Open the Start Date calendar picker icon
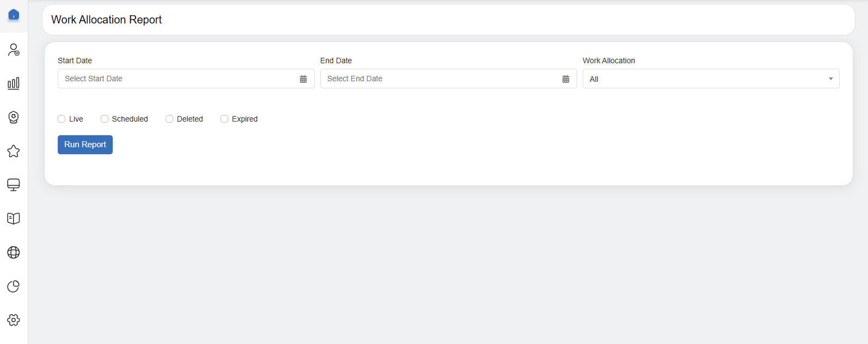 [x=303, y=79]
